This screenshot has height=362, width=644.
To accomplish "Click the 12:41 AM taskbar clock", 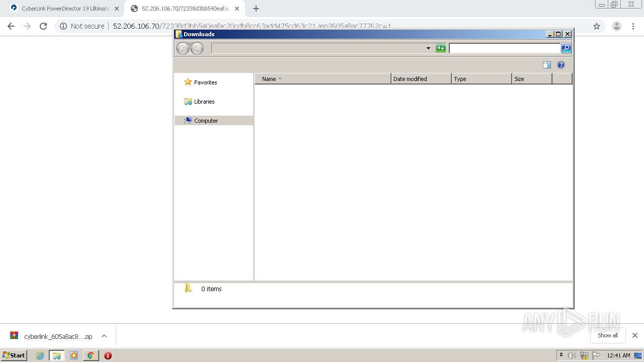I will 618,355.
